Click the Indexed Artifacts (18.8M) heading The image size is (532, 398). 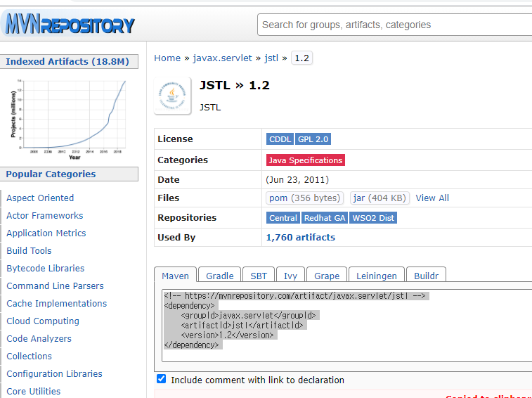67,61
